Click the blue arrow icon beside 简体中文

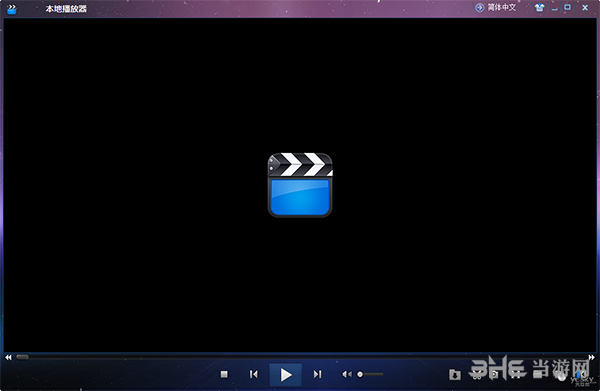pos(479,8)
